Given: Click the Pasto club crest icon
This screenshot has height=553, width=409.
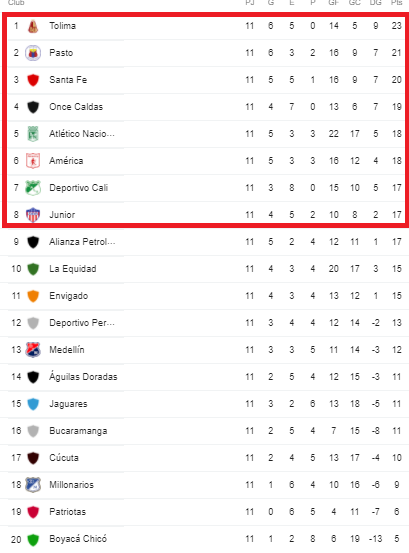Looking at the screenshot, I should [x=33, y=53].
